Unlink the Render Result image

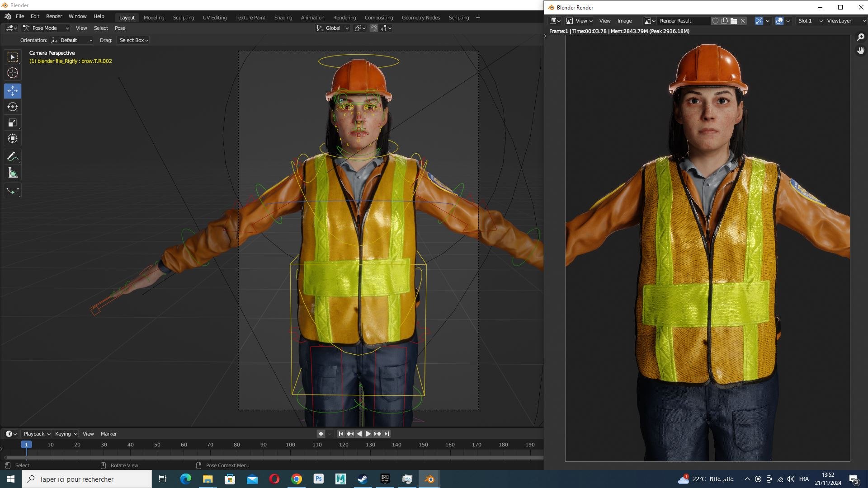(x=742, y=21)
